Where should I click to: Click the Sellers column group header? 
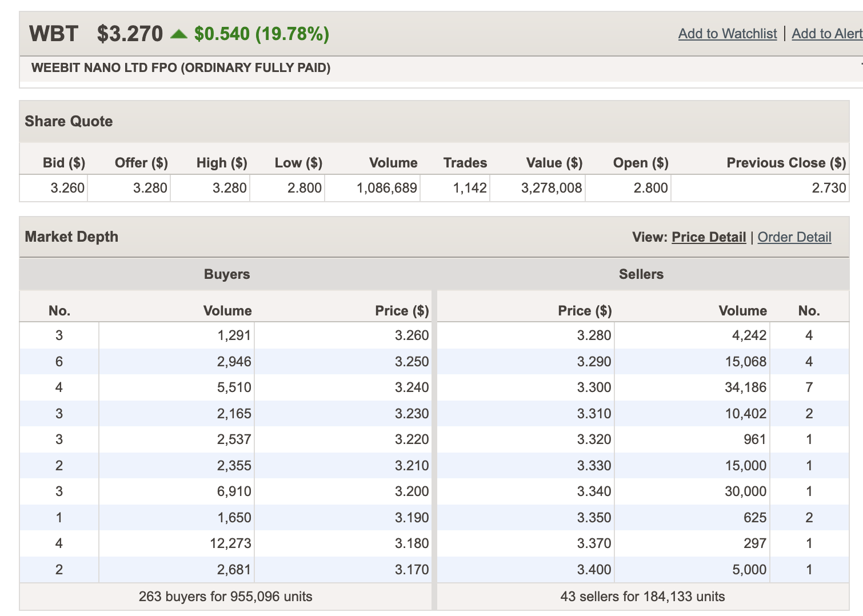coord(641,274)
